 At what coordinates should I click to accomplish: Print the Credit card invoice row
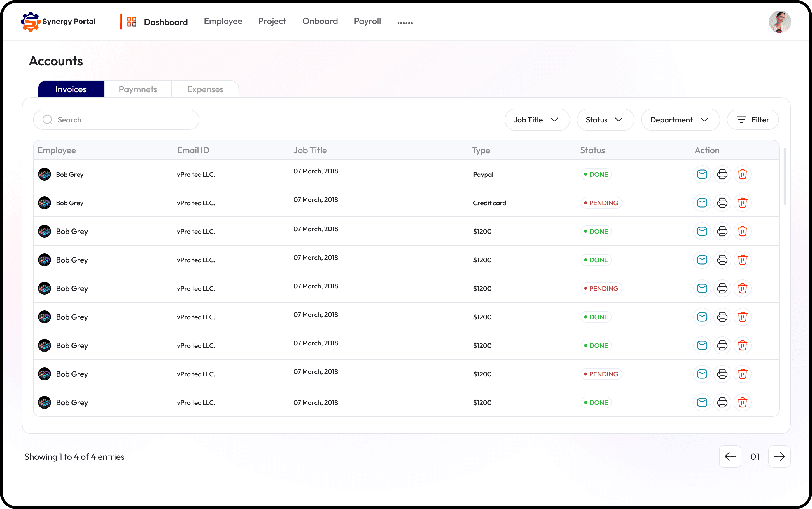[x=722, y=203]
